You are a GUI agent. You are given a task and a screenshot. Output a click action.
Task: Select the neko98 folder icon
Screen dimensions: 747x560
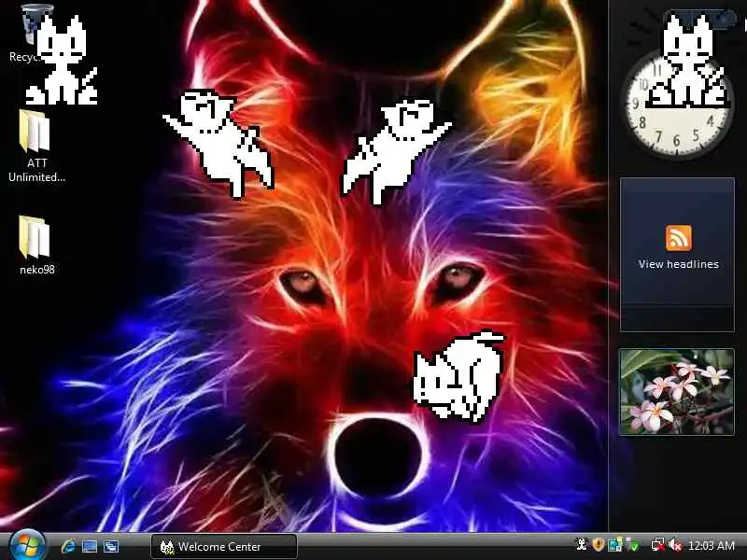tap(35, 237)
